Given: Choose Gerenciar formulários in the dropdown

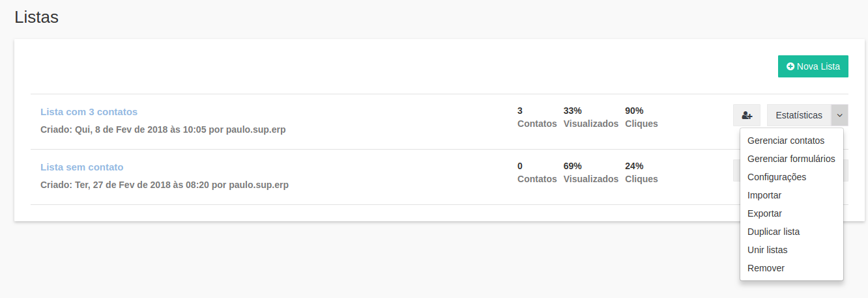Looking at the screenshot, I should coord(791,159).
